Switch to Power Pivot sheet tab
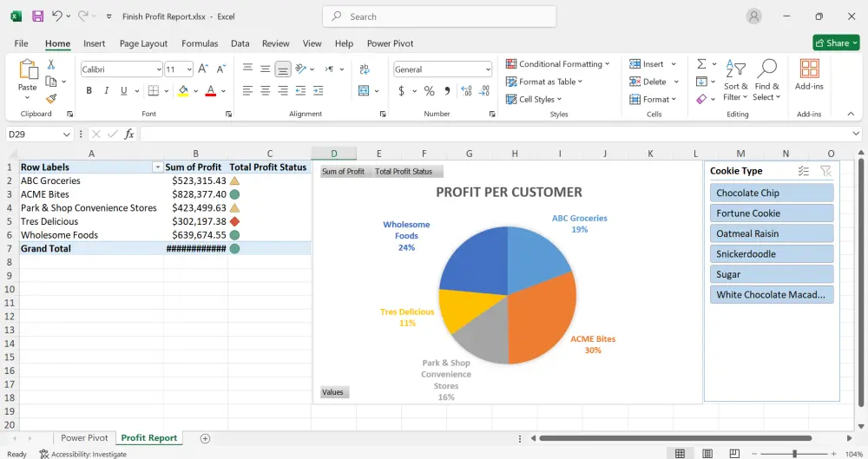The width and height of the screenshot is (868, 459). coord(84,438)
